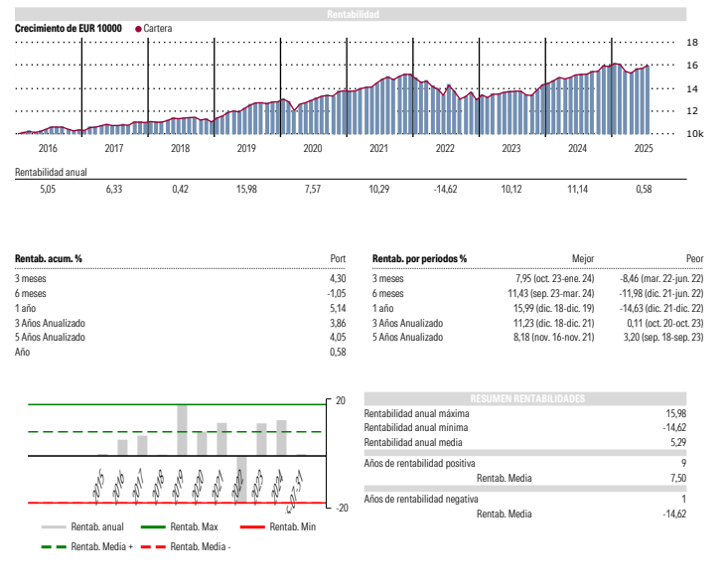Click the RESUMEN RENTABILIDADES header
Viewport: 727px width, 588px height.
tap(525, 398)
